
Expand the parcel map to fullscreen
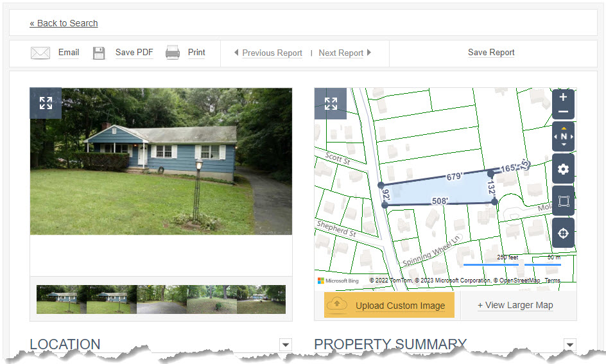coord(331,103)
